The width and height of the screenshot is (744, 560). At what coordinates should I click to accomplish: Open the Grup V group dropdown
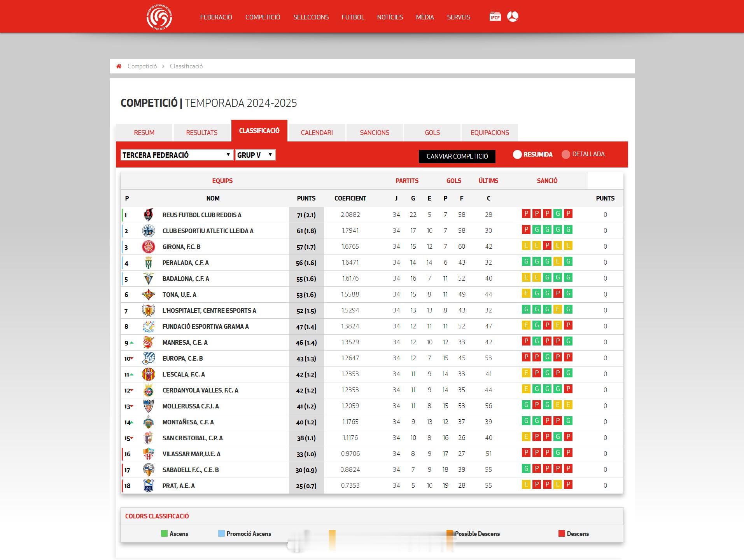[255, 155]
